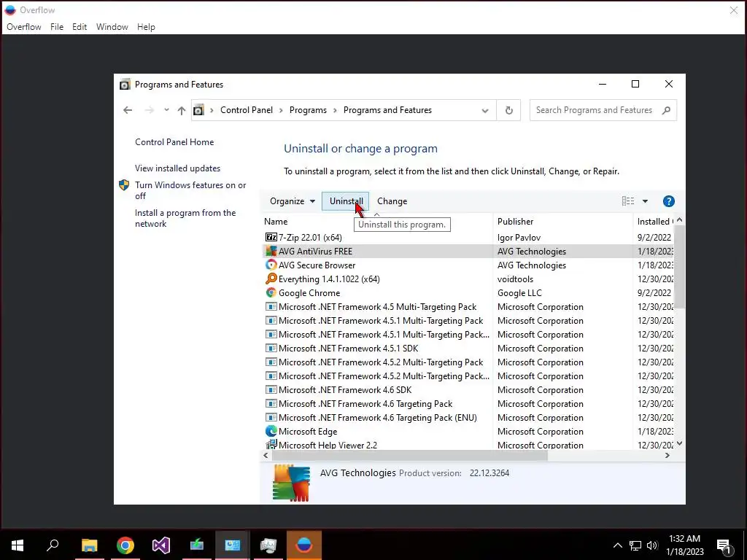Open the recent locations dropdown chevron

166,110
